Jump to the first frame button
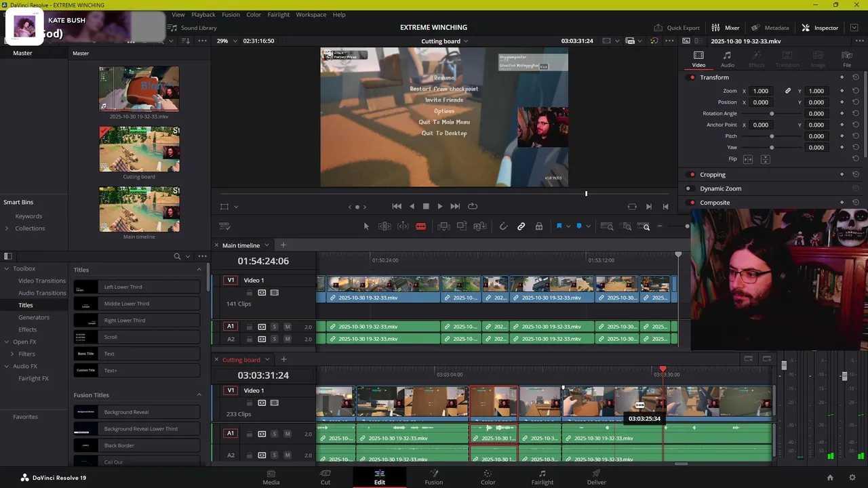The width and height of the screenshot is (868, 488). (x=397, y=206)
